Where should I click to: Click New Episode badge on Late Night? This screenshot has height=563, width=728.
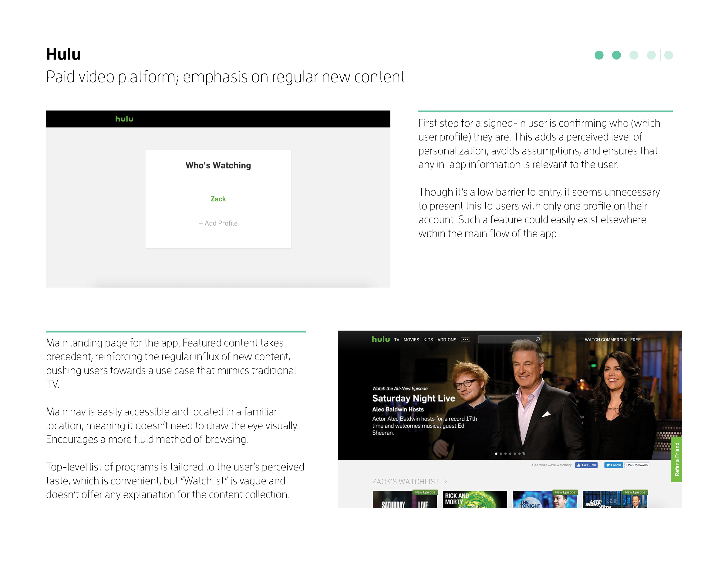635,492
